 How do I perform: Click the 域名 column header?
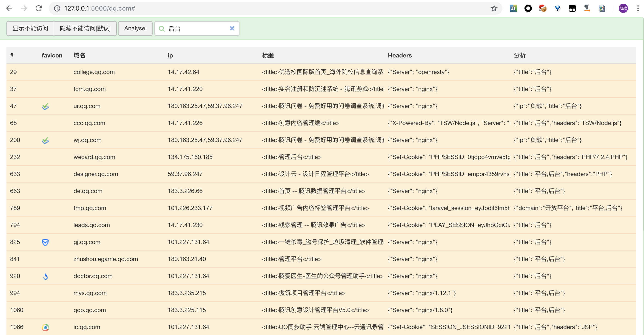80,56
